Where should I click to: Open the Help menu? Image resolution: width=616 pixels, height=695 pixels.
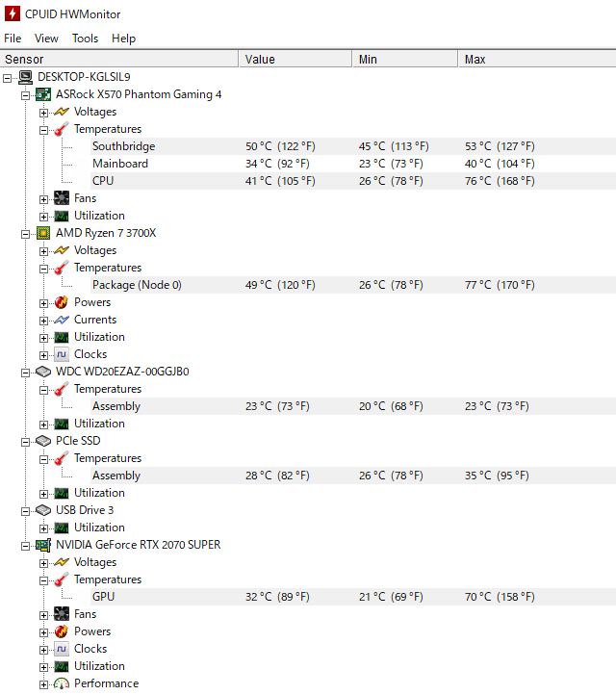tap(123, 39)
